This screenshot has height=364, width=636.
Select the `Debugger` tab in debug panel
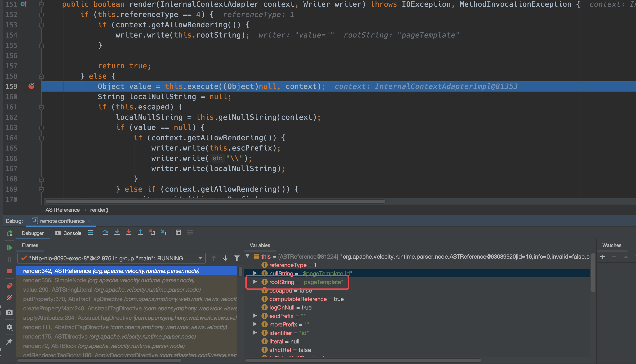33,233
